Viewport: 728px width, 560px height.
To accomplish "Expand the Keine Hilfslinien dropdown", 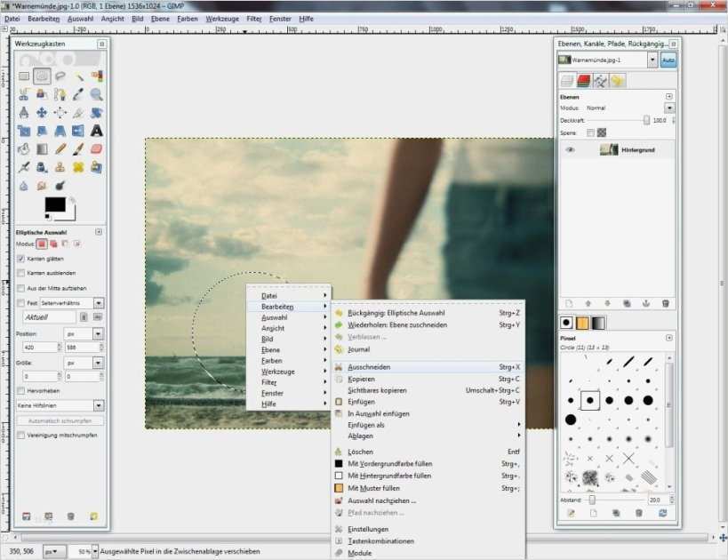I will pyautogui.click(x=98, y=405).
